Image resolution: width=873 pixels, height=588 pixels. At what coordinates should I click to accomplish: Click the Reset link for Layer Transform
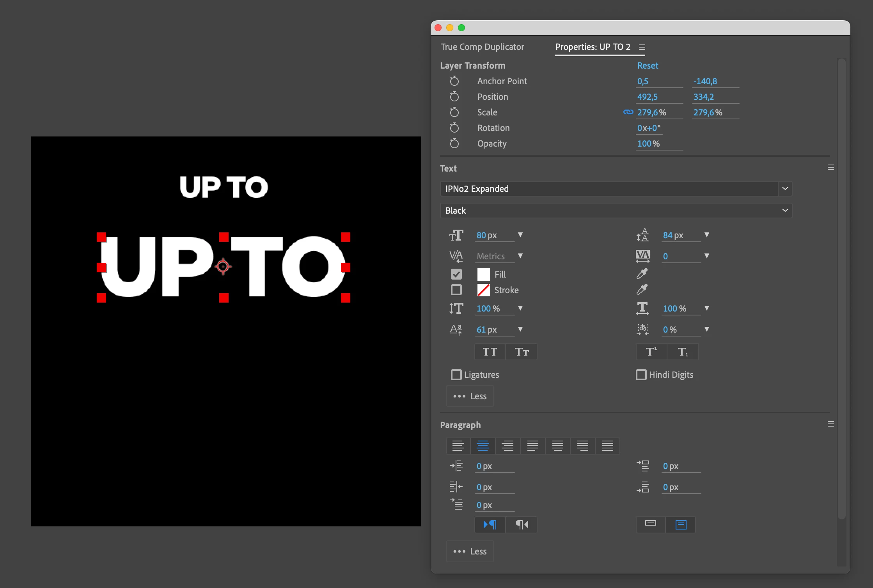tap(648, 66)
